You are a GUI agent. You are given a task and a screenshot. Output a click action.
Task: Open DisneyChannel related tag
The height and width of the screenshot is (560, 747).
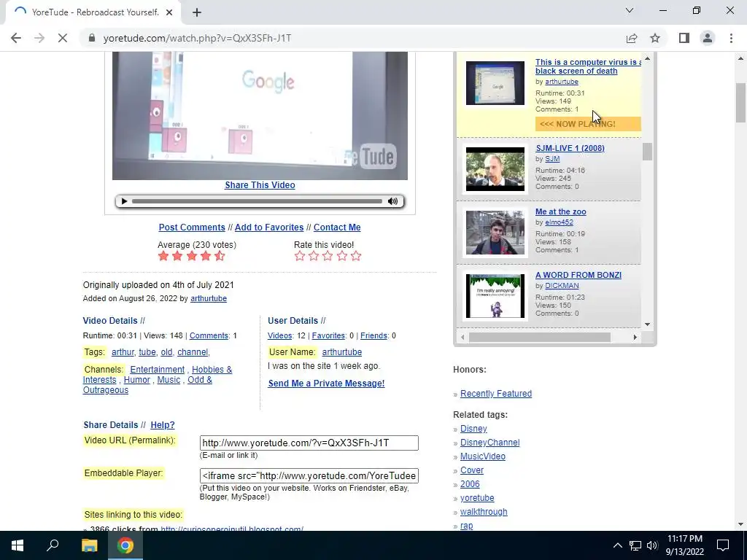coord(489,443)
